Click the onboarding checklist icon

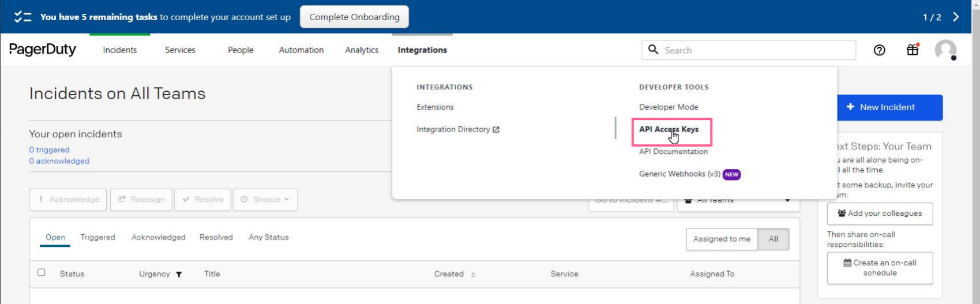coord(22,17)
